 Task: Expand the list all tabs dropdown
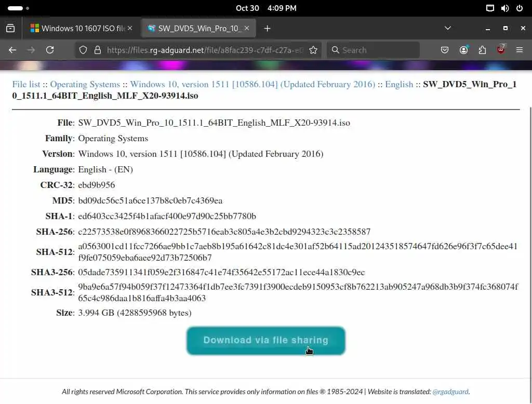pos(448,28)
